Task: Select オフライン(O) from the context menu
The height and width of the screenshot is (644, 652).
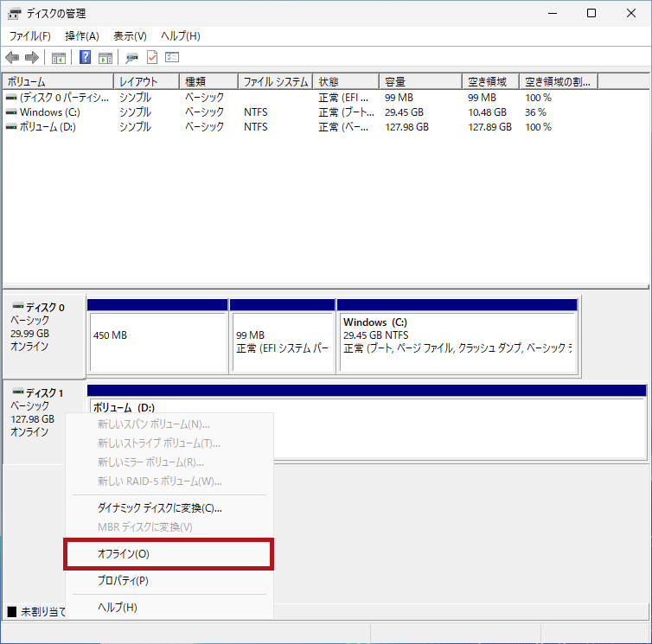Action: click(124, 554)
